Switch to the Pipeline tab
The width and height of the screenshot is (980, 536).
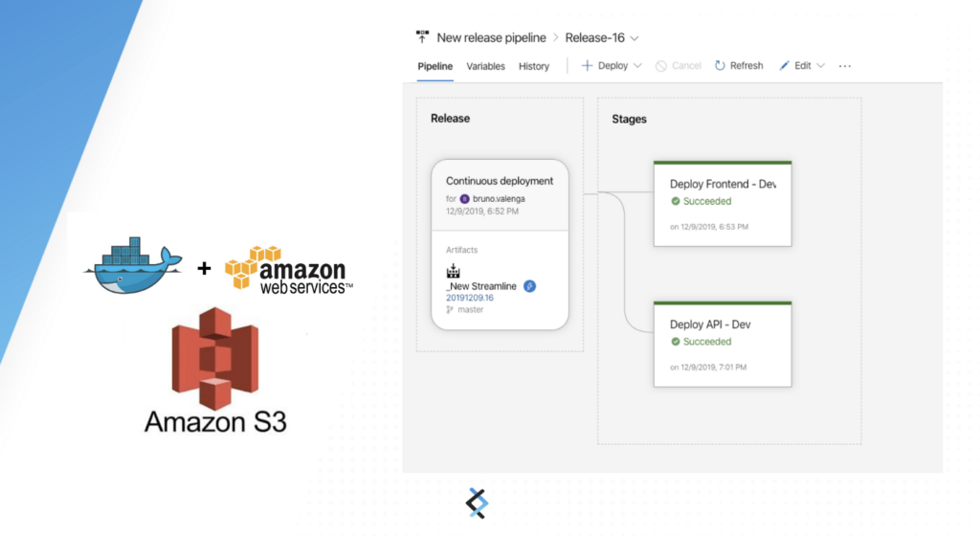(435, 66)
